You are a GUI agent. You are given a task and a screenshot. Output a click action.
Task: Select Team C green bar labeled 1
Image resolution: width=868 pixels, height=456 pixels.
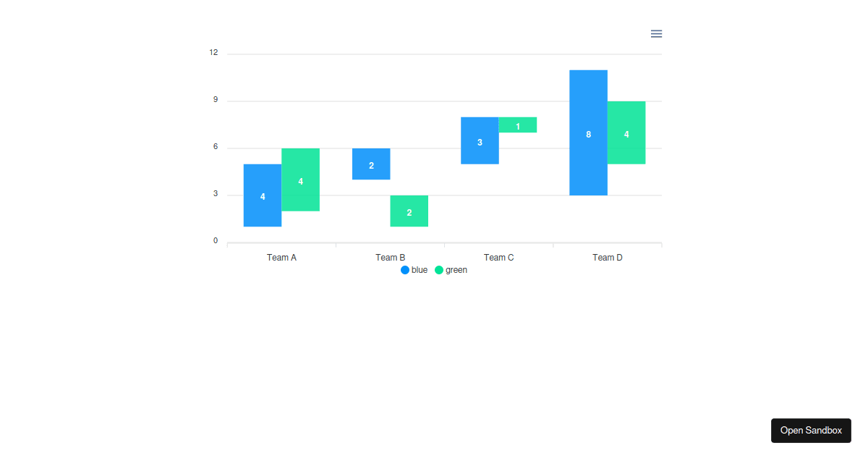pos(517,125)
